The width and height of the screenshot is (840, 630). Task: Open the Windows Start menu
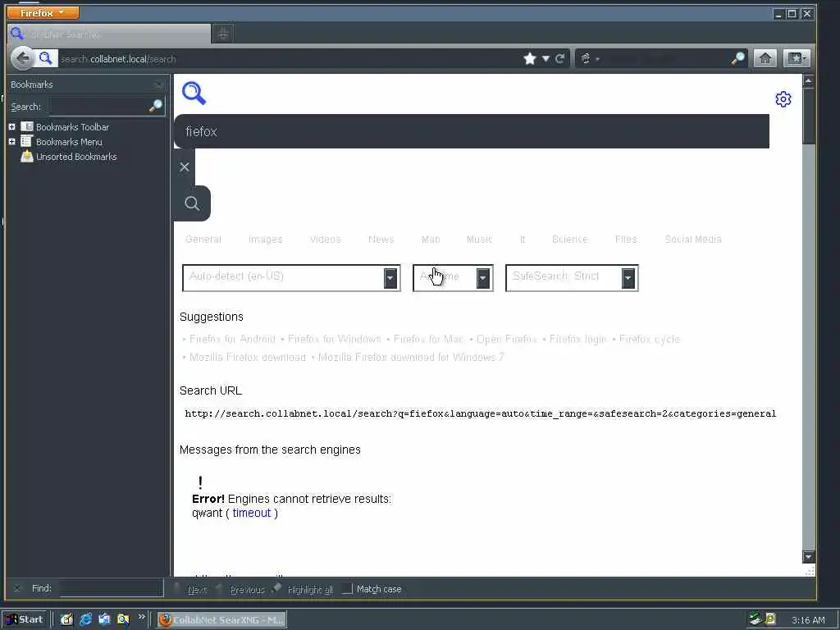(25, 620)
